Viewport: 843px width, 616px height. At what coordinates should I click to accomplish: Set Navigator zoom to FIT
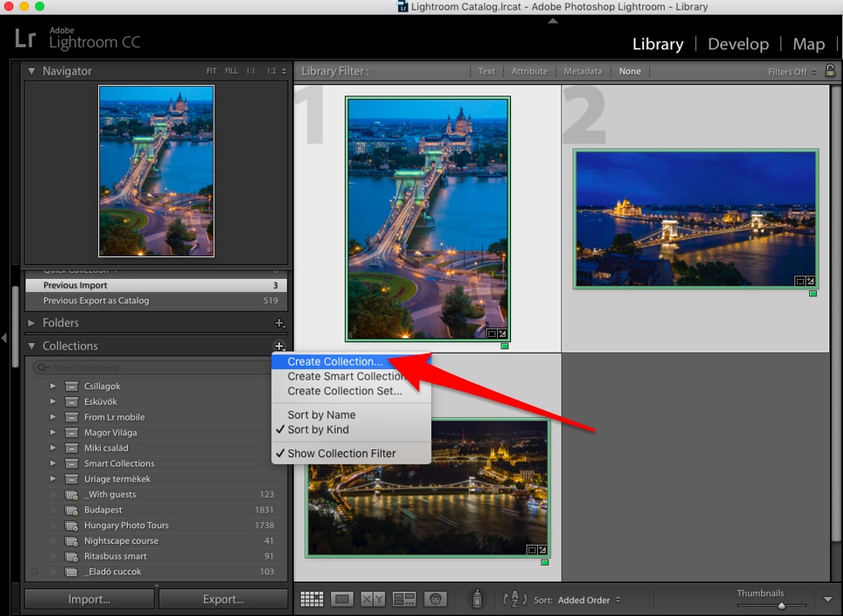coord(211,71)
